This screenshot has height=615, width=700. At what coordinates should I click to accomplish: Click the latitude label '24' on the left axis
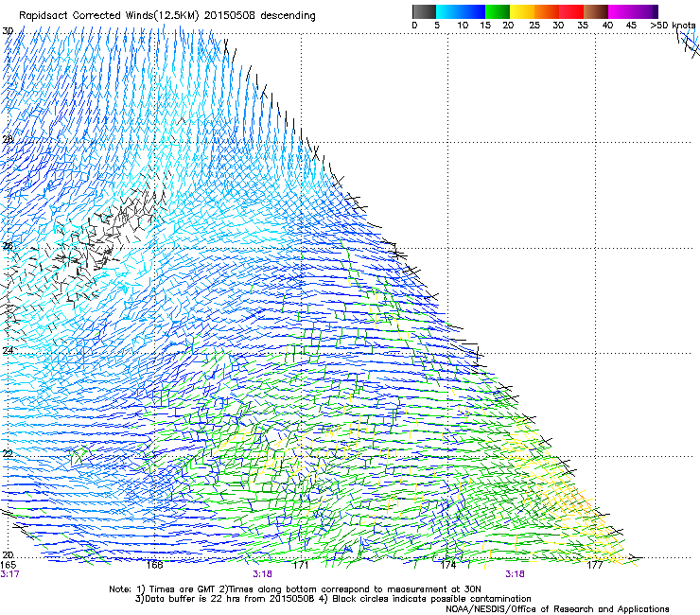(8, 351)
